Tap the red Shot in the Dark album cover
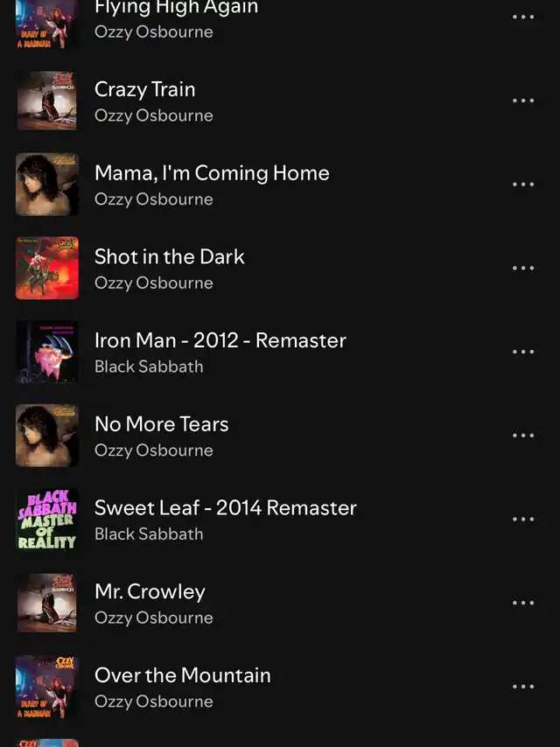Image resolution: width=560 pixels, height=747 pixels. pyautogui.click(x=47, y=269)
